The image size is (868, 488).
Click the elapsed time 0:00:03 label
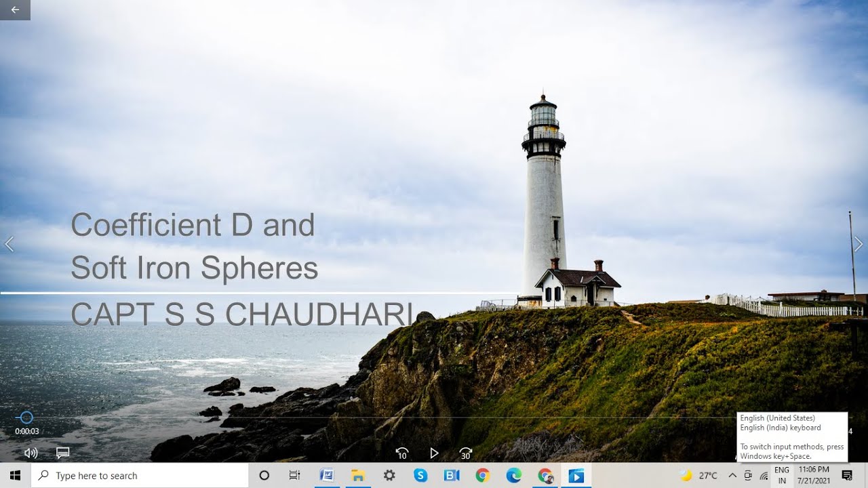click(x=27, y=431)
